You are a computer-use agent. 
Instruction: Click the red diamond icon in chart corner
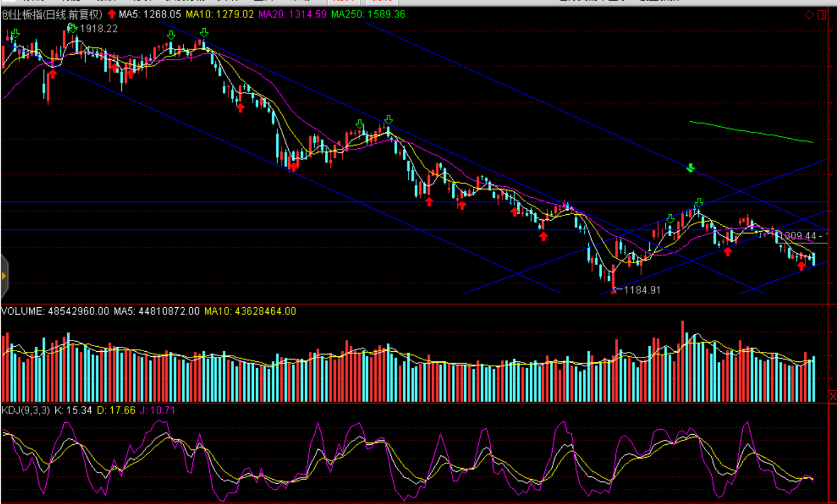[809, 15]
